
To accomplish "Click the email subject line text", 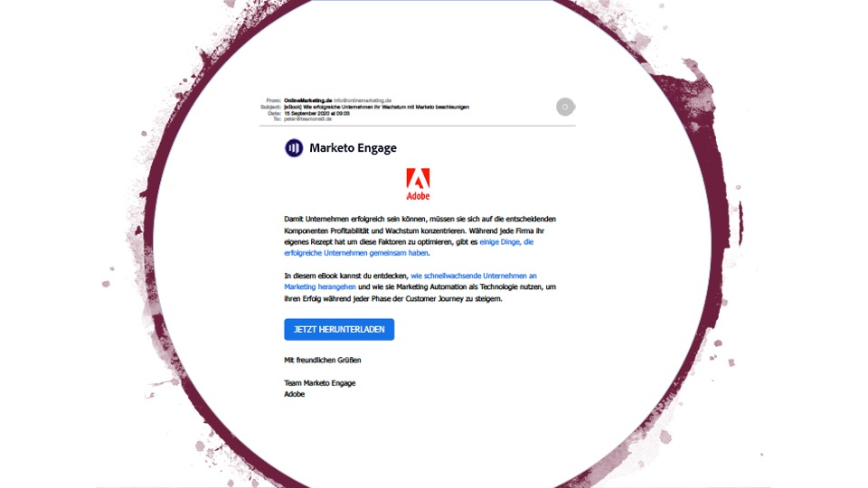I will click(376, 107).
